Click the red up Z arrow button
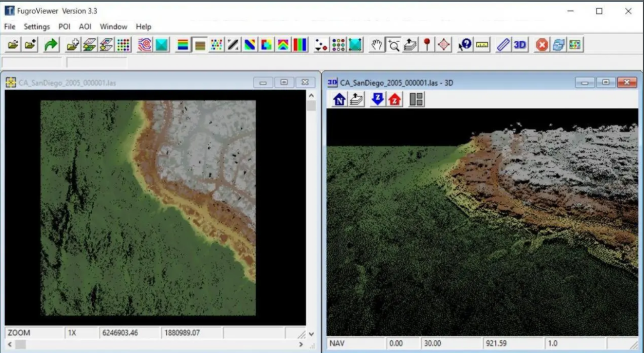The image size is (644, 353). (395, 99)
